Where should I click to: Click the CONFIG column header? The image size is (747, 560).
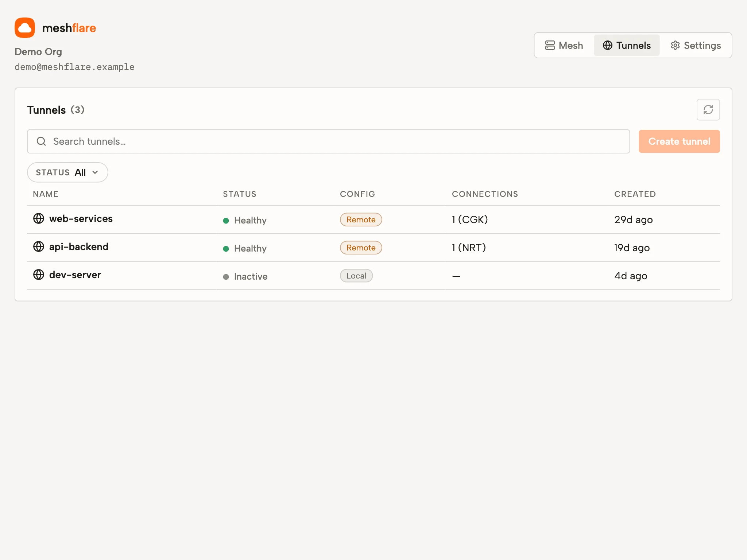pyautogui.click(x=357, y=194)
